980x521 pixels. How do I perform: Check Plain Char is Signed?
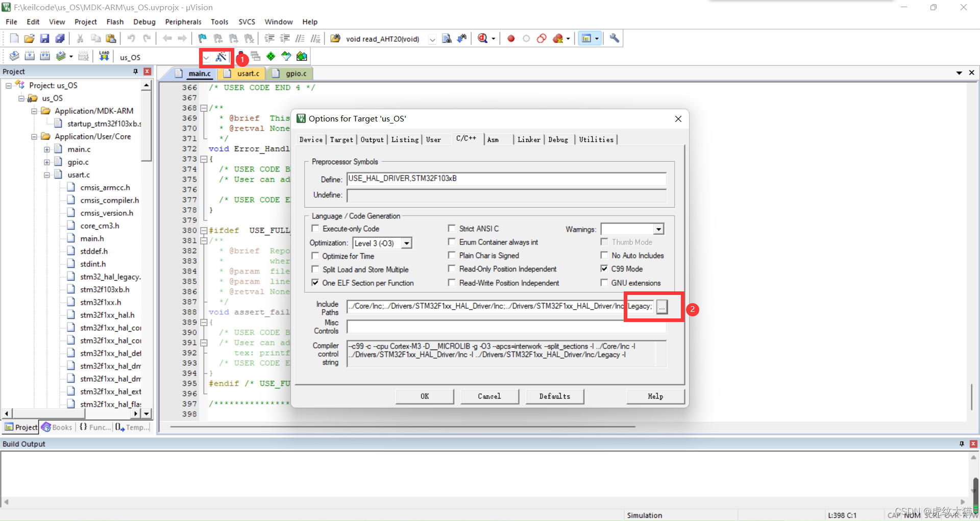point(452,255)
